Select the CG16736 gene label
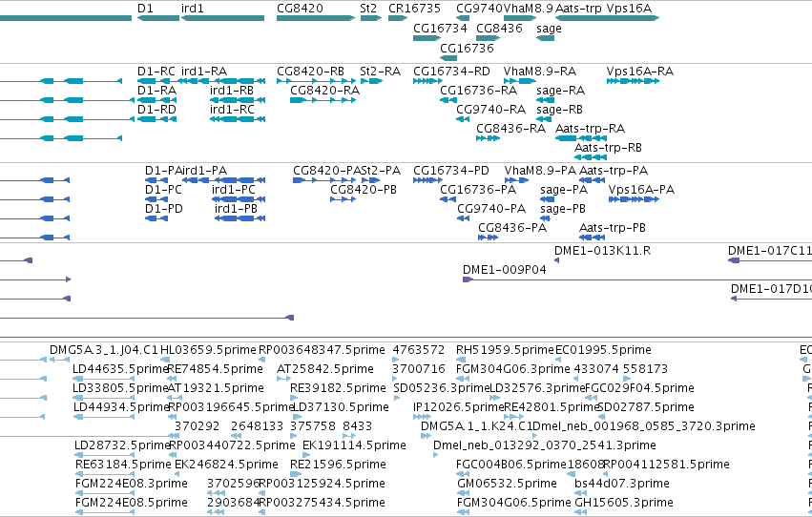 tap(468, 48)
